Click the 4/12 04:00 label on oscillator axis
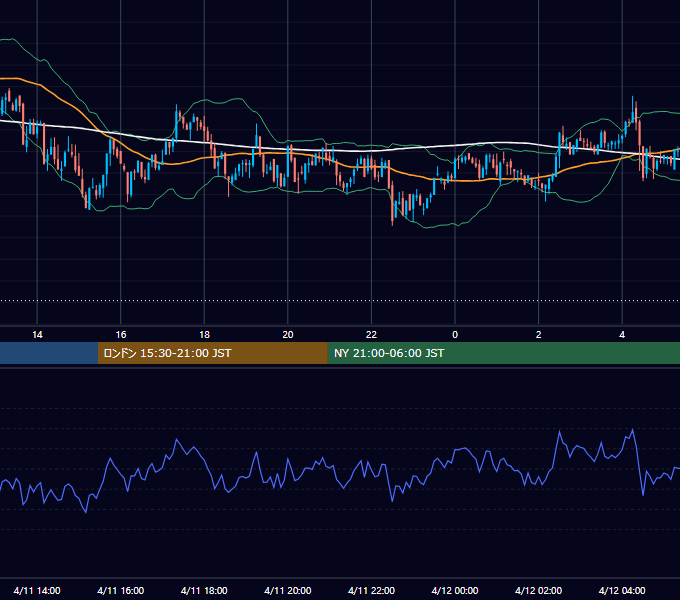 (x=622, y=590)
